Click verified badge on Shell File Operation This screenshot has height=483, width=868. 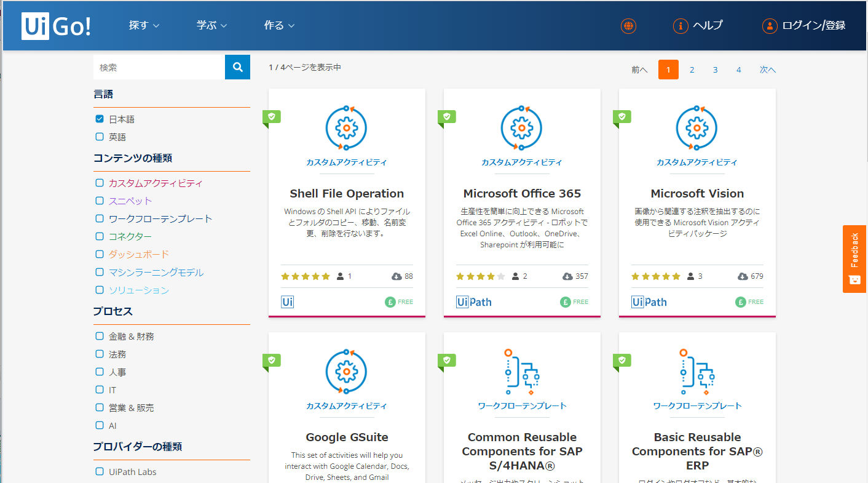click(x=272, y=117)
